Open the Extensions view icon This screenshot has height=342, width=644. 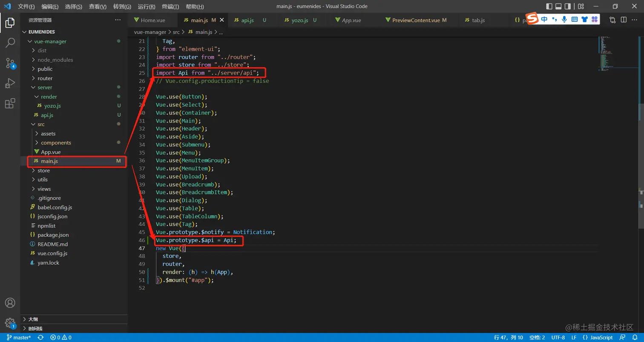pyautogui.click(x=10, y=103)
